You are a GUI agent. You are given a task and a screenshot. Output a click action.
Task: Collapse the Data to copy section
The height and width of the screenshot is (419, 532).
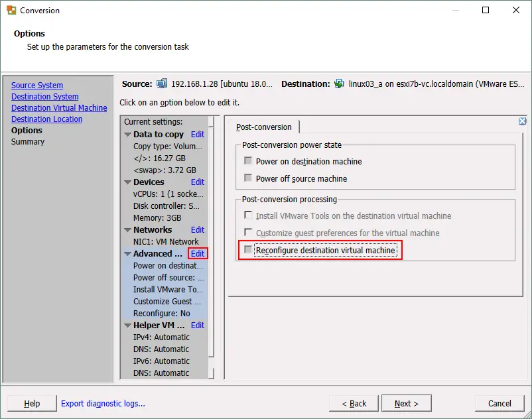tap(128, 135)
